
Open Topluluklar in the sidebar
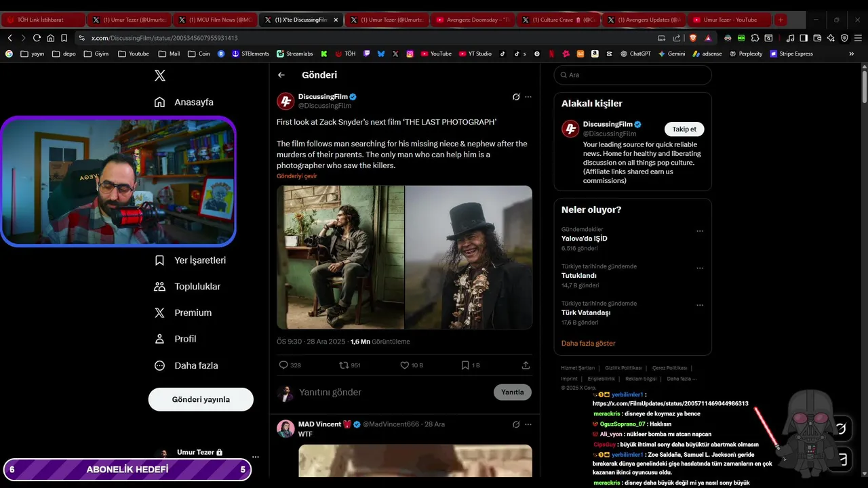187,287
